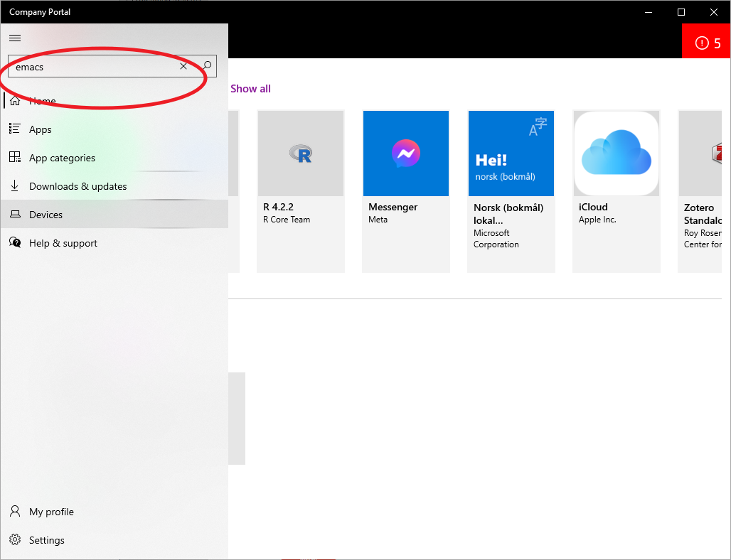The image size is (731, 560).
Task: Click the Downloads & updates arrow icon
Action: pyautogui.click(x=15, y=185)
